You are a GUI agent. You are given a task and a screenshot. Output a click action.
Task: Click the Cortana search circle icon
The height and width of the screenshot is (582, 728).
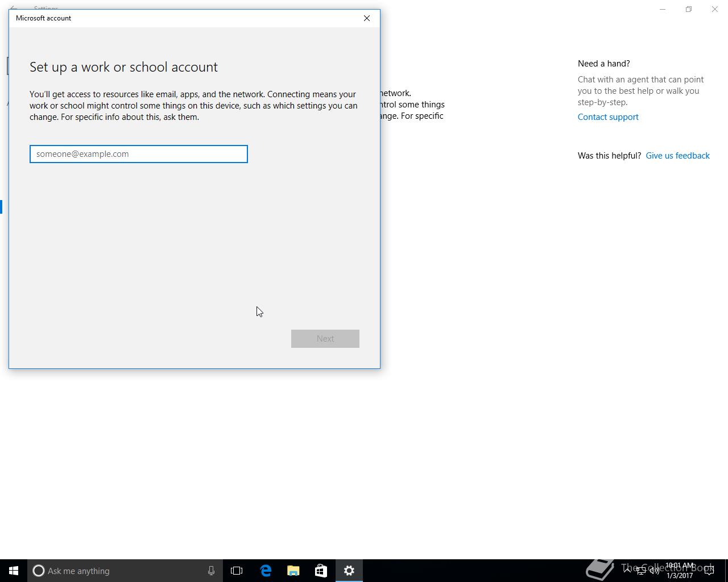39,571
